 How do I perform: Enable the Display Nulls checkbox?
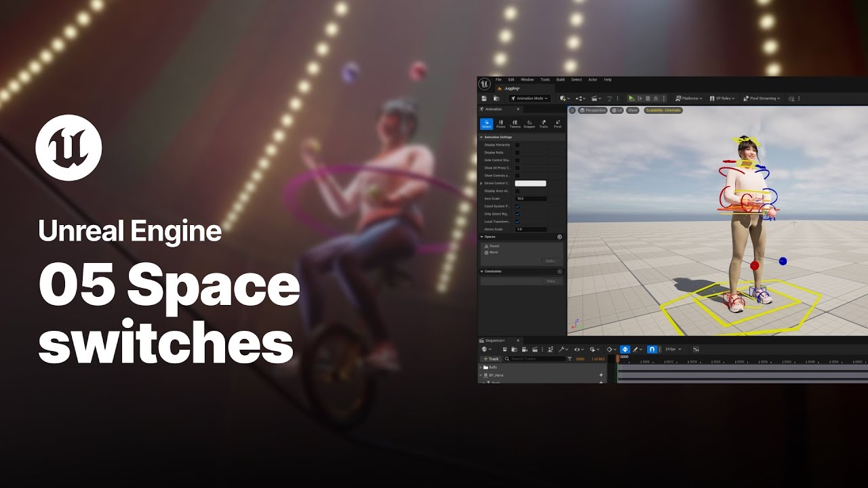click(x=517, y=152)
